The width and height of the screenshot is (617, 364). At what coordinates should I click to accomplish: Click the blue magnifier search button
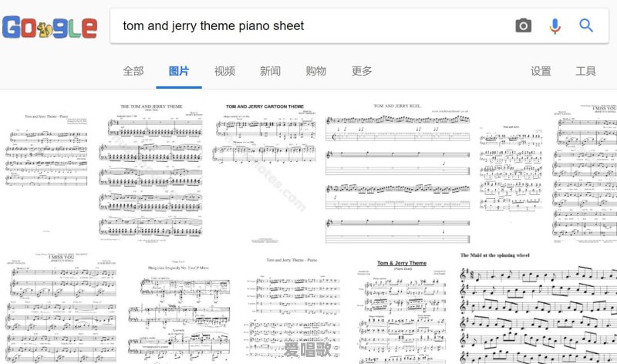point(586,25)
